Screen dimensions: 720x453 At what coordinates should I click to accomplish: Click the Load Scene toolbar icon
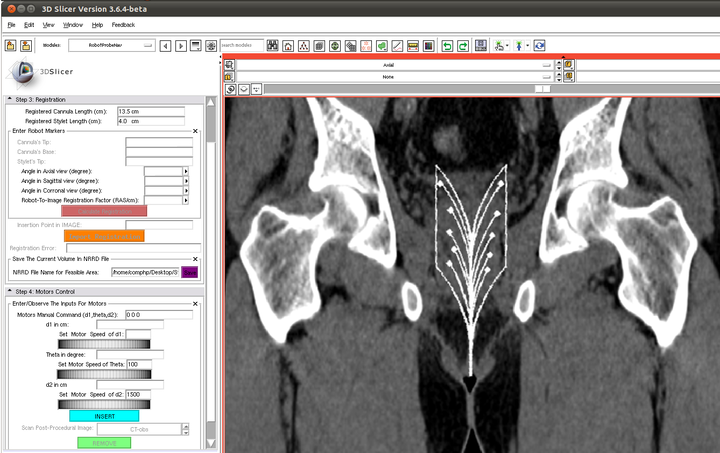pyautogui.click(x=11, y=45)
